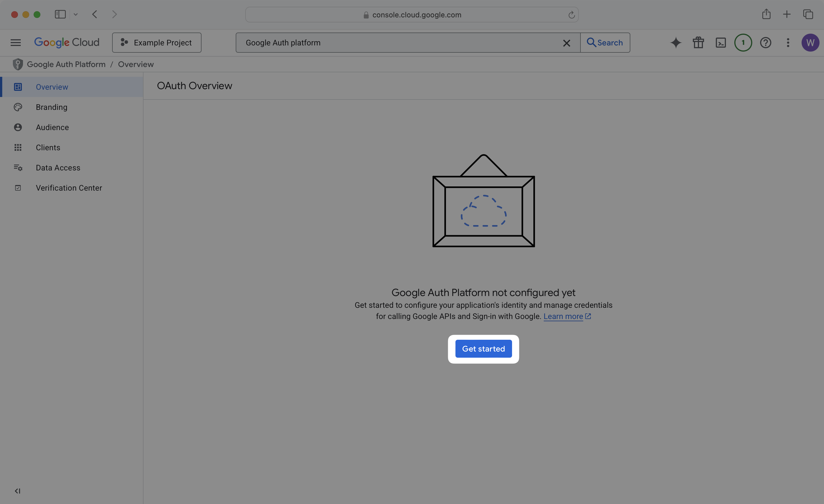Open Data Access settings icon
This screenshot has height=504, width=824.
[x=18, y=168]
